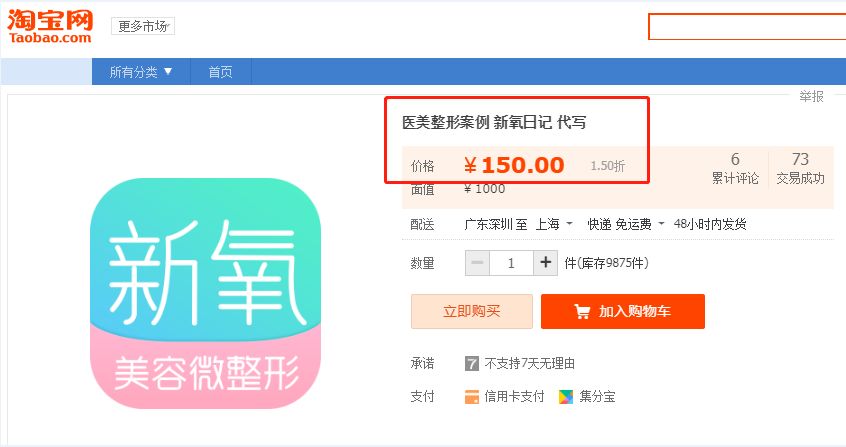Screen dimensions: 846x447
Task: Open the 6 累计评论 reviews
Action: click(x=735, y=168)
